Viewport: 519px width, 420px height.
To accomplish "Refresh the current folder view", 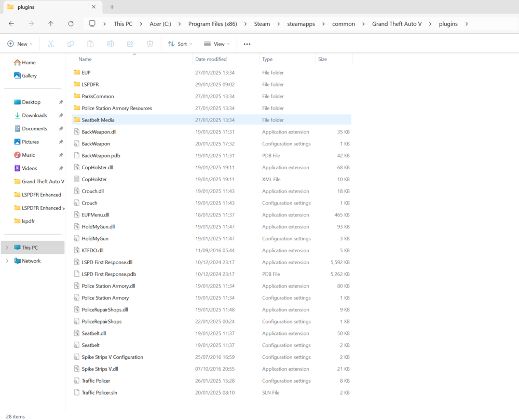I will [71, 24].
